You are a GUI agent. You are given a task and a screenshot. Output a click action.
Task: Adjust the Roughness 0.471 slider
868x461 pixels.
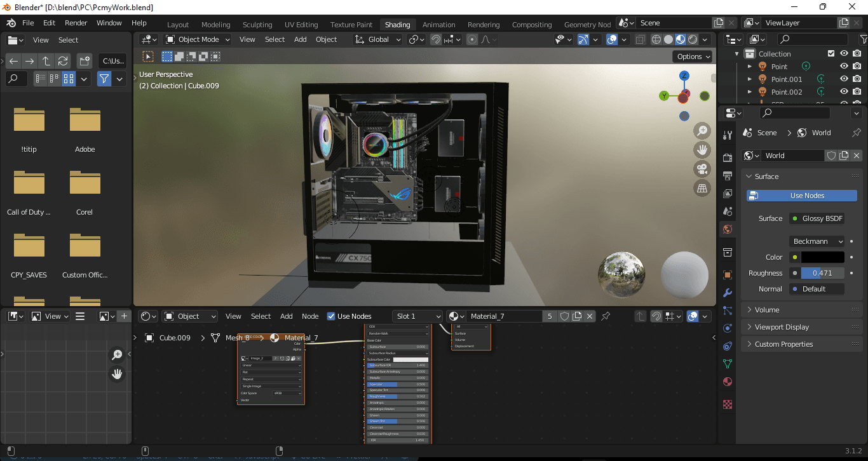822,273
